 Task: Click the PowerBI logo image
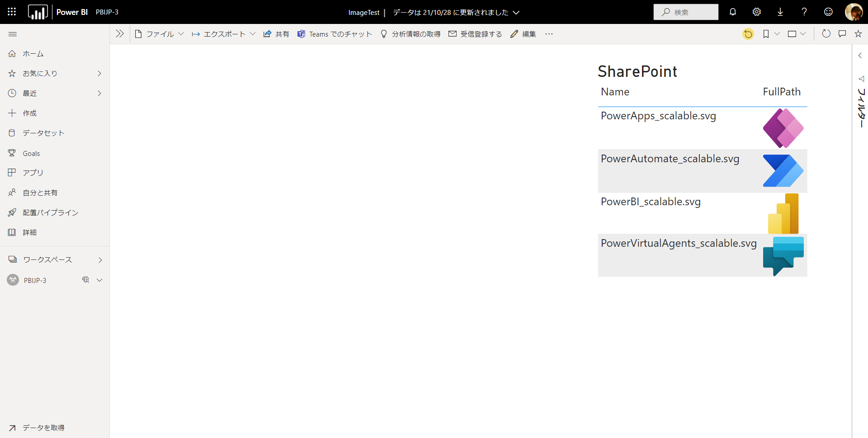(783, 213)
